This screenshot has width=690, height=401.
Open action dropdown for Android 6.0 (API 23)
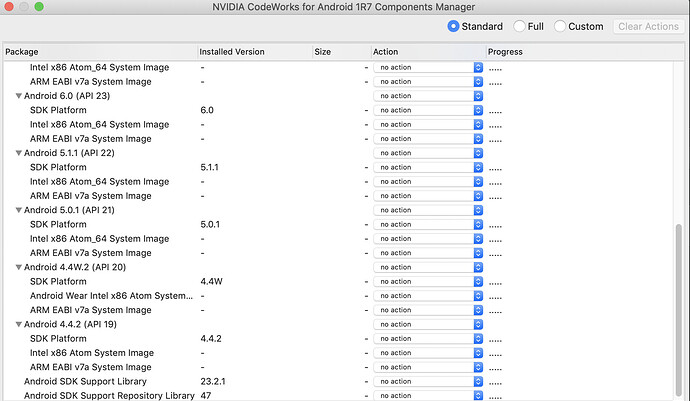click(x=428, y=96)
